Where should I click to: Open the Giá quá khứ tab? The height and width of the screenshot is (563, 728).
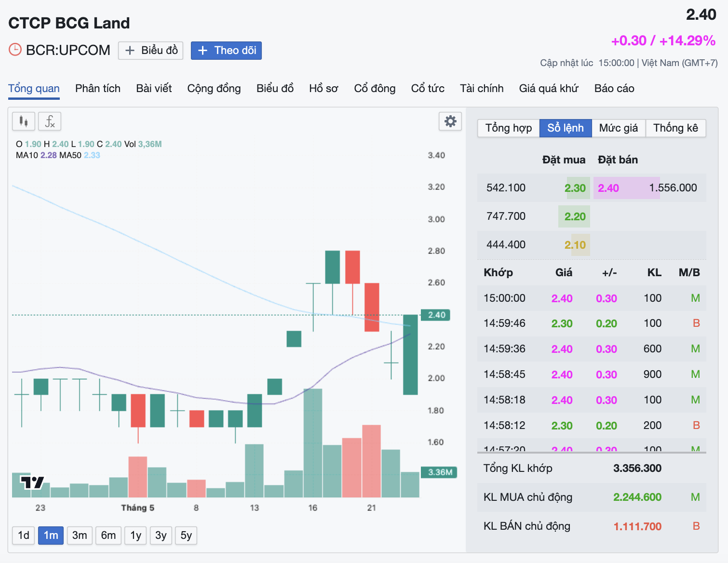(x=549, y=89)
